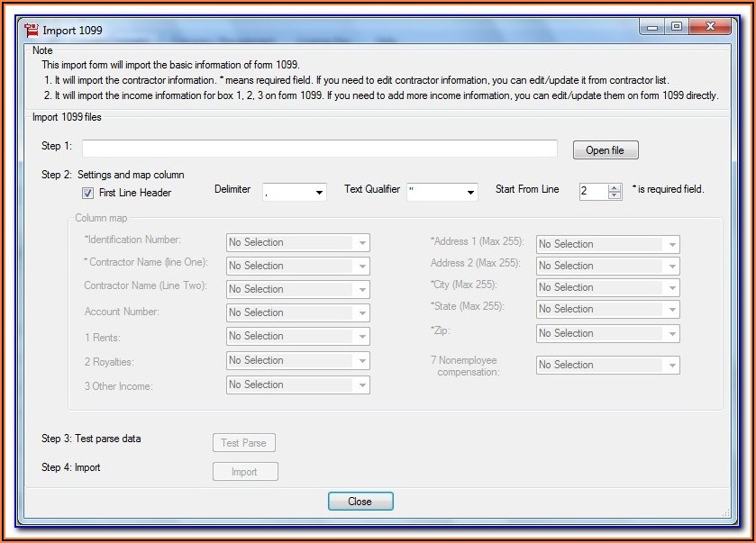Image resolution: width=756 pixels, height=543 pixels.
Task: Uncheck the First Line Header checkbox
Action: [87, 193]
